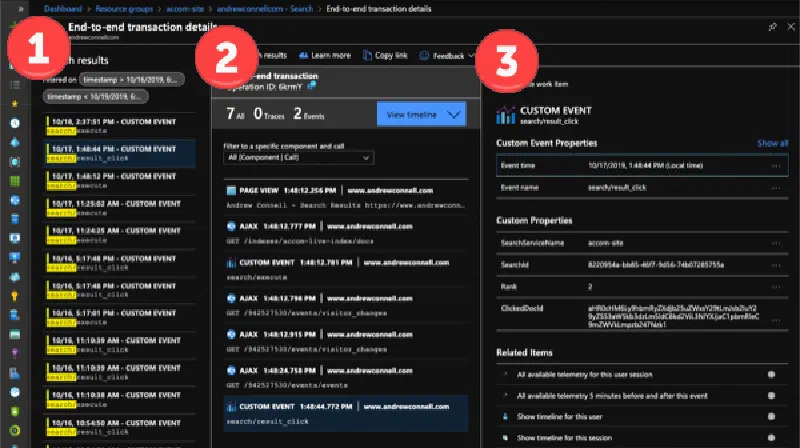The width and height of the screenshot is (800, 448).
Task: Expand the left portal sidebar with the chevron icon
Action: point(20,9)
